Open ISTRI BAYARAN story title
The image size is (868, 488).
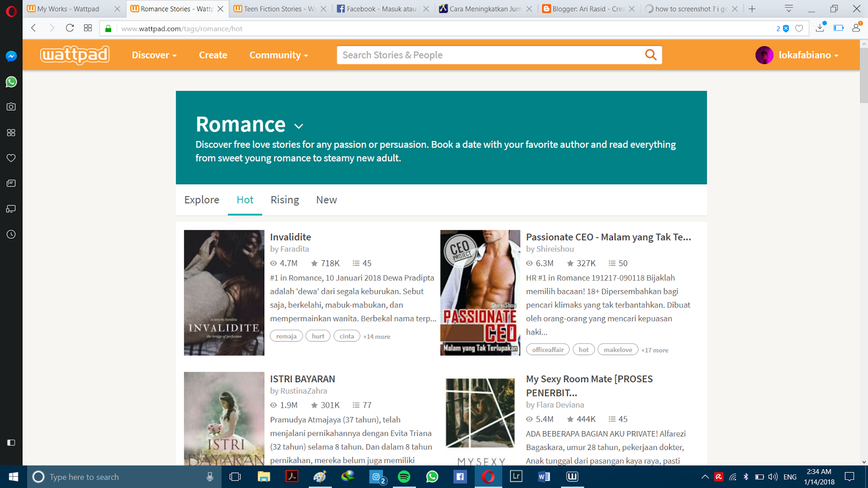(x=303, y=379)
